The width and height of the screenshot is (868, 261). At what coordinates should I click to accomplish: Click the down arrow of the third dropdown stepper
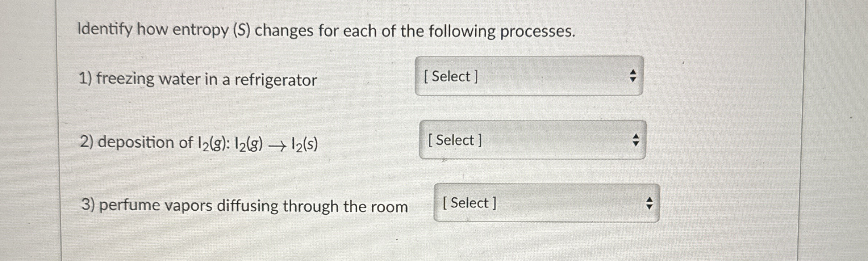pos(650,206)
